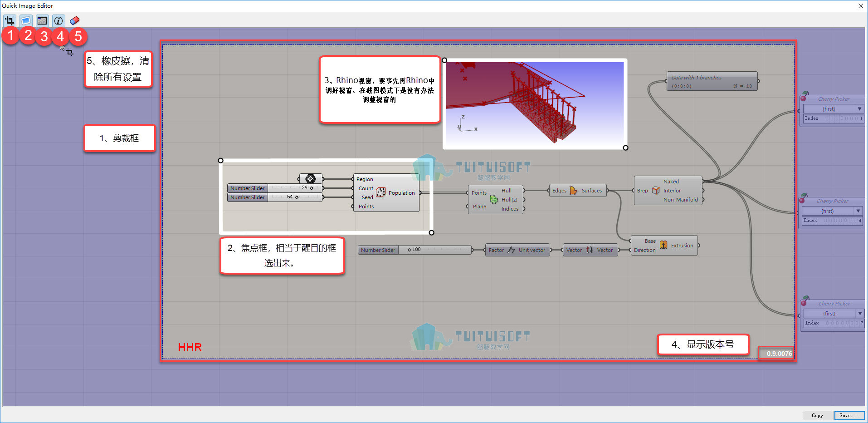Viewport: 868px width, 423px height.
Task: Click the 'Naked' output label
Action: [x=671, y=182]
